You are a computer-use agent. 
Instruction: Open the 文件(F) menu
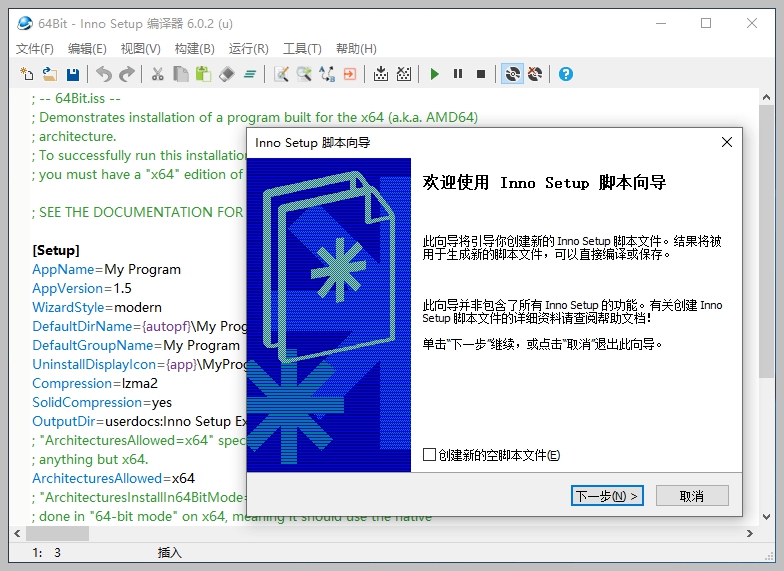coord(34,48)
